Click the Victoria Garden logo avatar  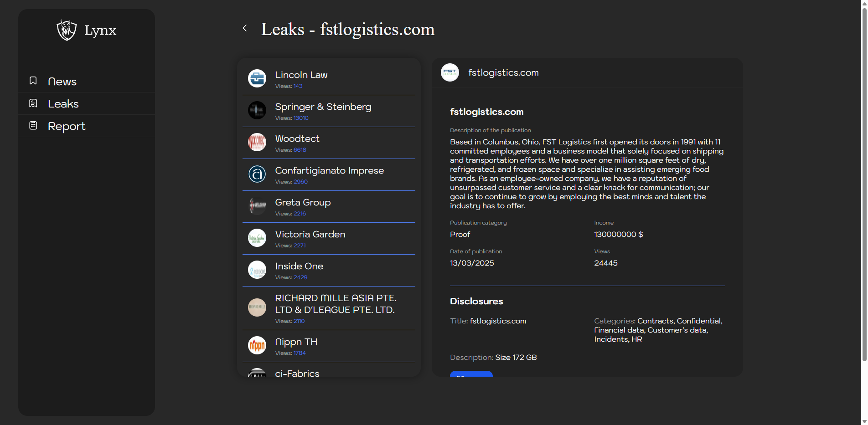click(x=257, y=238)
